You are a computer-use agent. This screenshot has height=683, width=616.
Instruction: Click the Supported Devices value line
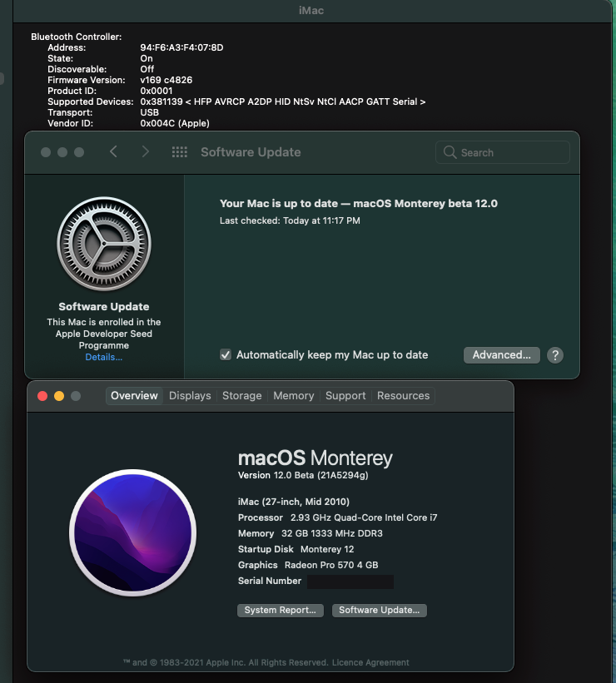(x=282, y=101)
